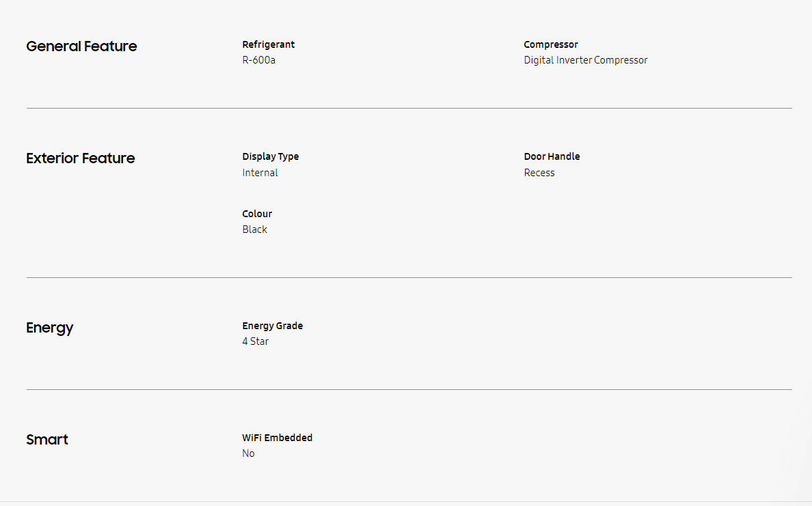Select the WiFi Embedded label
This screenshot has width=812, height=506.
click(x=278, y=438)
